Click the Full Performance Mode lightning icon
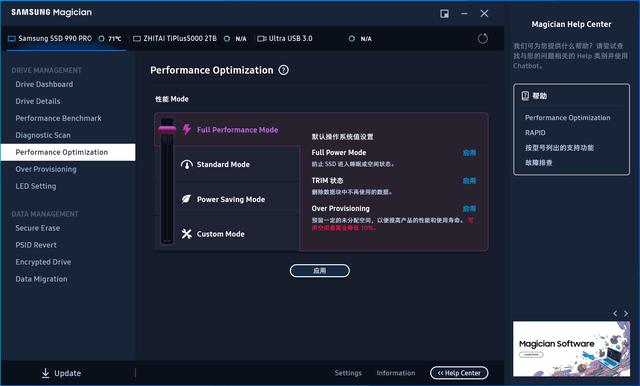This screenshot has height=386, width=640. (187, 129)
